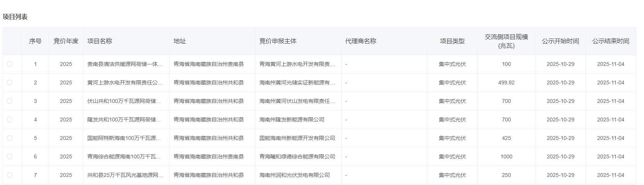Select the radio button for row 2
The image size is (644, 185).
[x=10, y=82]
